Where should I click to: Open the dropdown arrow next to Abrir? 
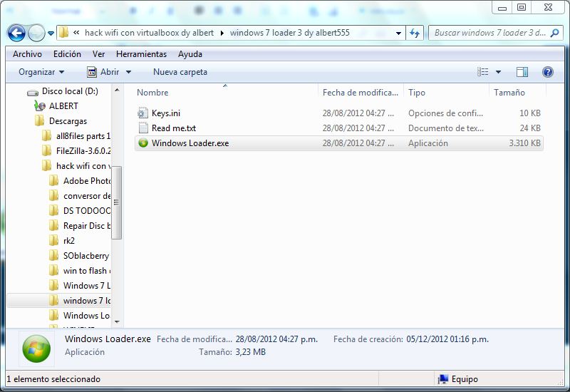click(128, 72)
